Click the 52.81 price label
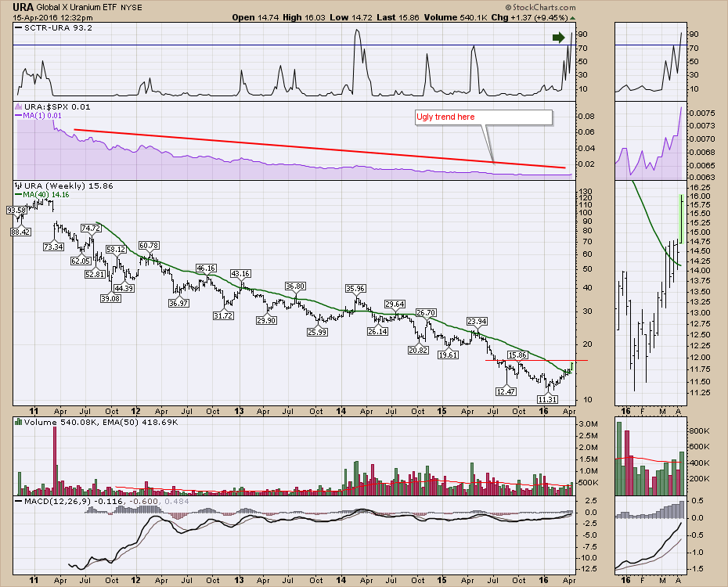The image size is (728, 587). pos(95,274)
